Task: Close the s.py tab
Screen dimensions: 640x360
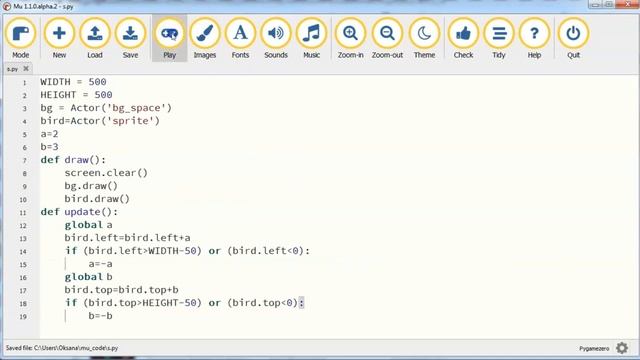Action: (26, 69)
